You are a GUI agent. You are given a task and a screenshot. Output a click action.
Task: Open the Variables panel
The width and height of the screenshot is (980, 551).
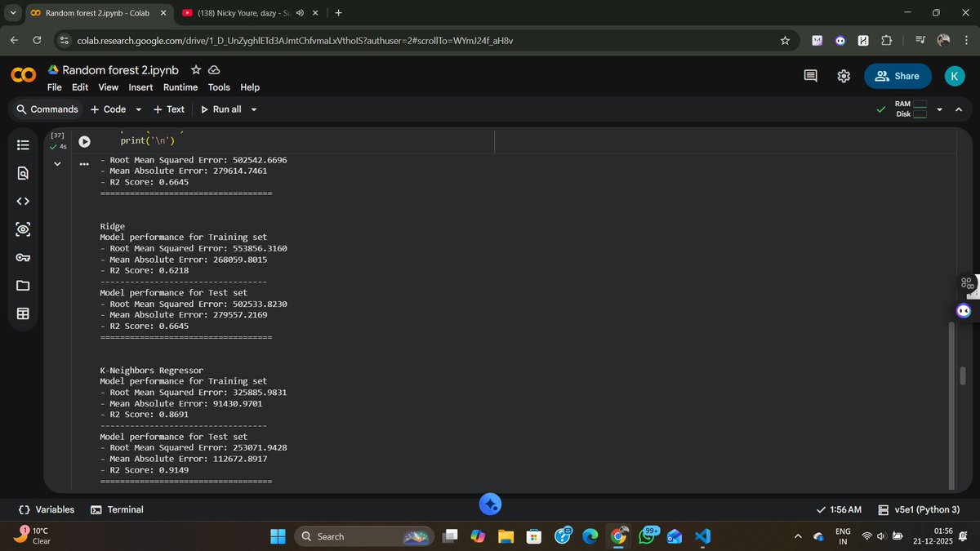tap(47, 509)
